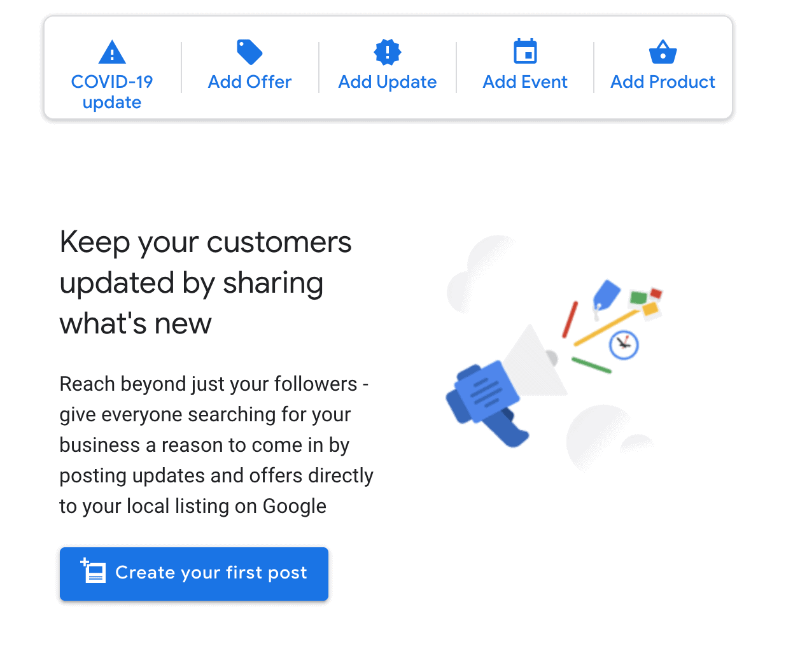Click the blue megaphone illustration
Image resolution: width=807 pixels, height=672 pixels.
(x=487, y=398)
